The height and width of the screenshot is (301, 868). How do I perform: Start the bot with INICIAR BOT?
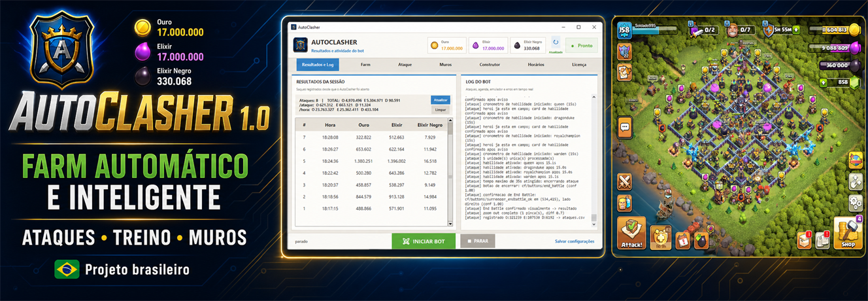click(424, 241)
